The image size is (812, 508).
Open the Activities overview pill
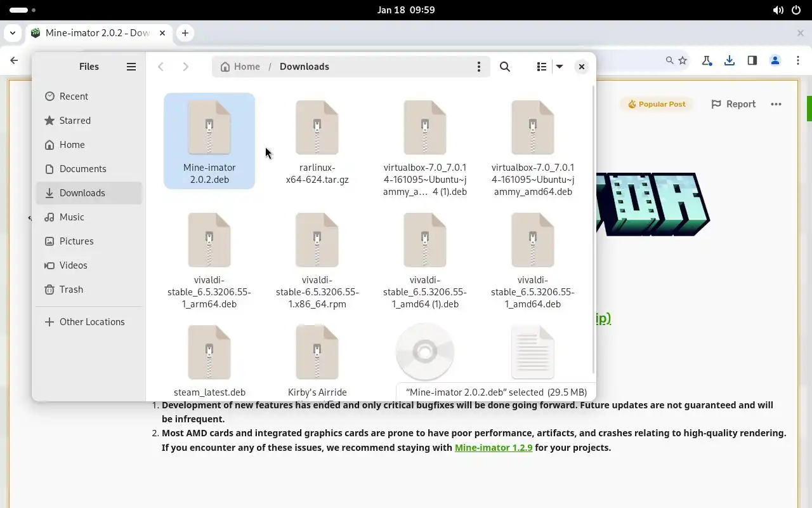[22, 10]
